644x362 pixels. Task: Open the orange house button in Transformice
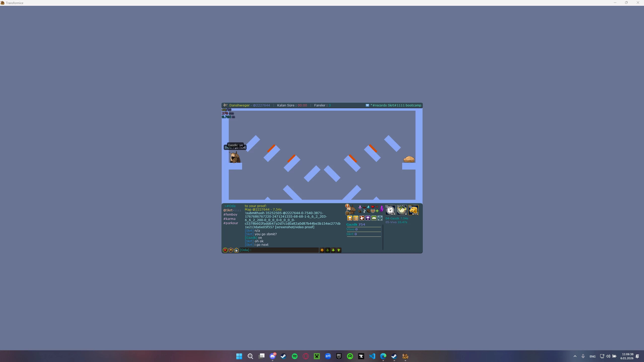tap(350, 218)
